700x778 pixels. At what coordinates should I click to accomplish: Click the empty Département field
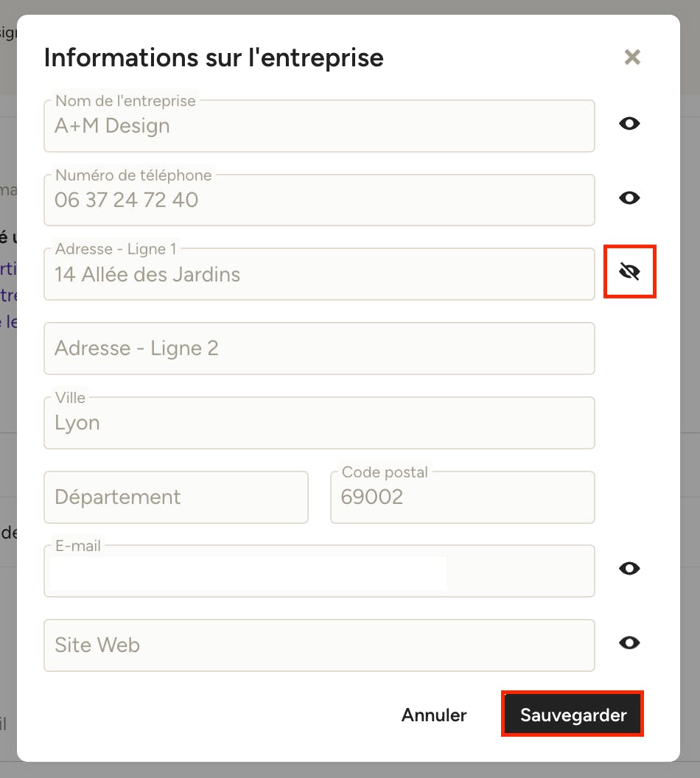click(176, 497)
